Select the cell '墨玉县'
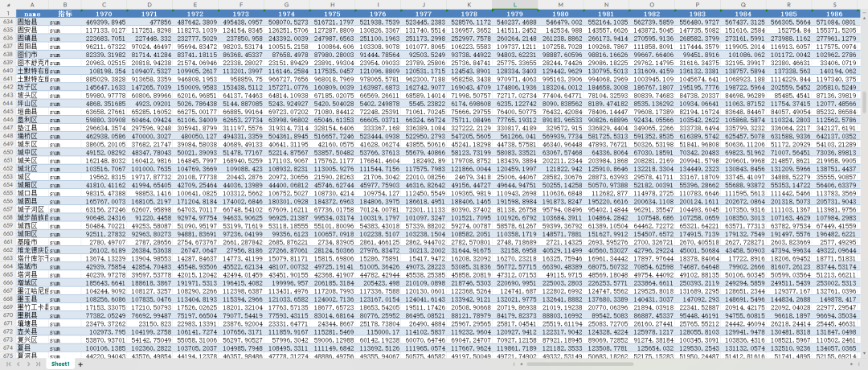 [x=32, y=298]
